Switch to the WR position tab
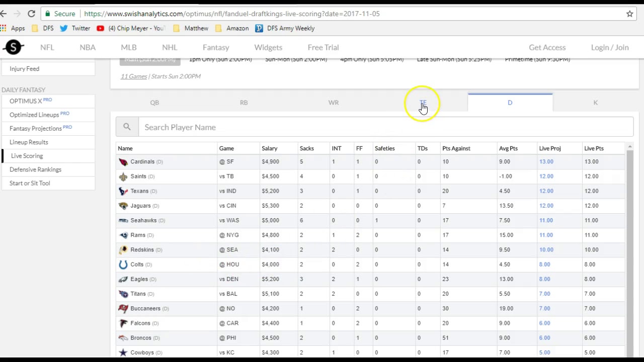Screen dimensions: 644x362 coord(334,103)
